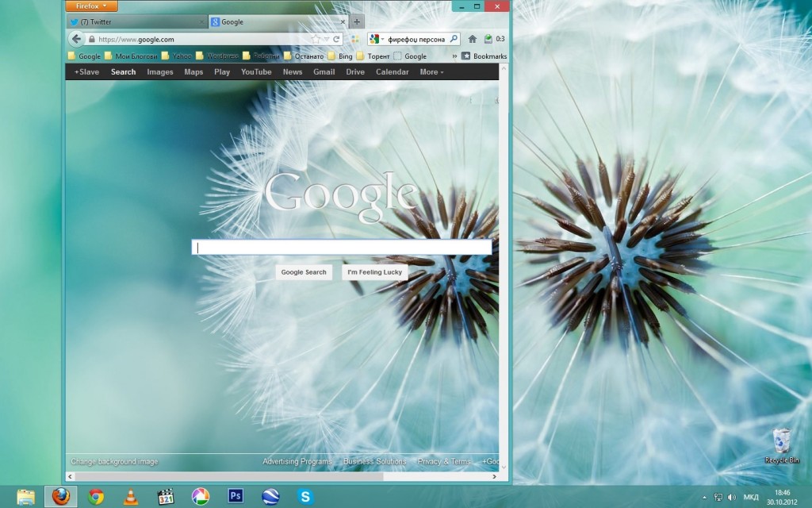Viewport: 812px width, 508px height.
Task: Click the padlock site identity icon
Action: click(92, 39)
